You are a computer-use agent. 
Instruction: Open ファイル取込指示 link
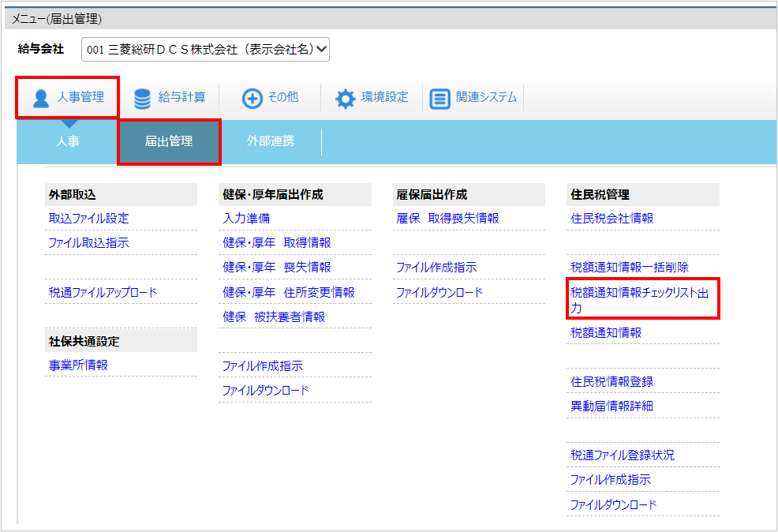[x=89, y=242]
